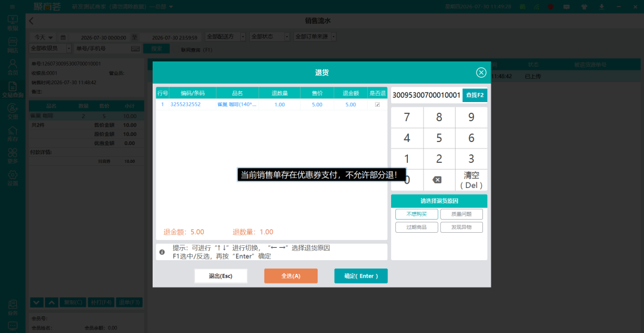Image resolution: width=644 pixels, height=333 pixels.
Task: Click the backspace icon on the keypad
Action: click(x=438, y=180)
